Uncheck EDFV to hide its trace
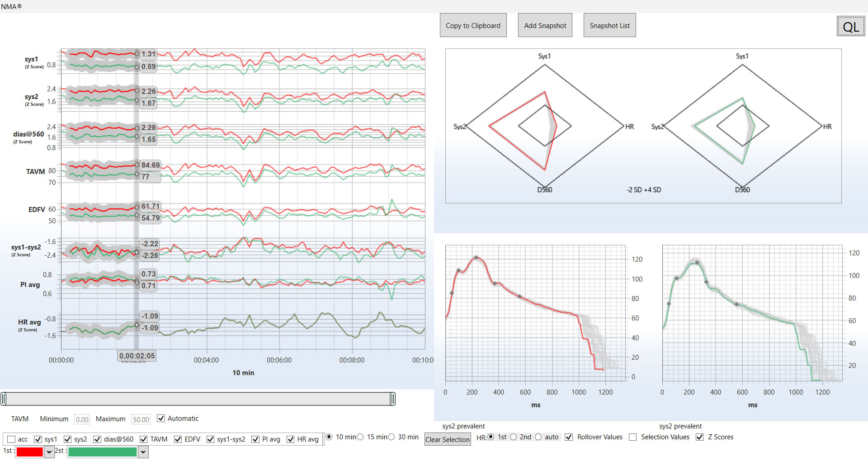868x461 pixels. pos(178,439)
